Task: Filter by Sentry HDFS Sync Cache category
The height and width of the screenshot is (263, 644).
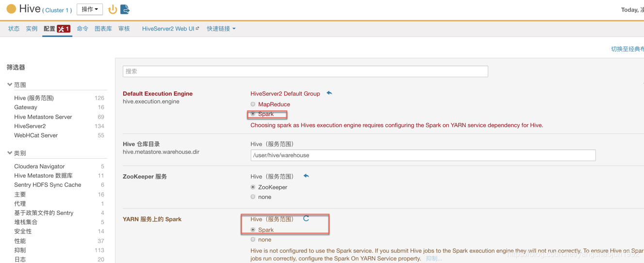Action: point(48,185)
